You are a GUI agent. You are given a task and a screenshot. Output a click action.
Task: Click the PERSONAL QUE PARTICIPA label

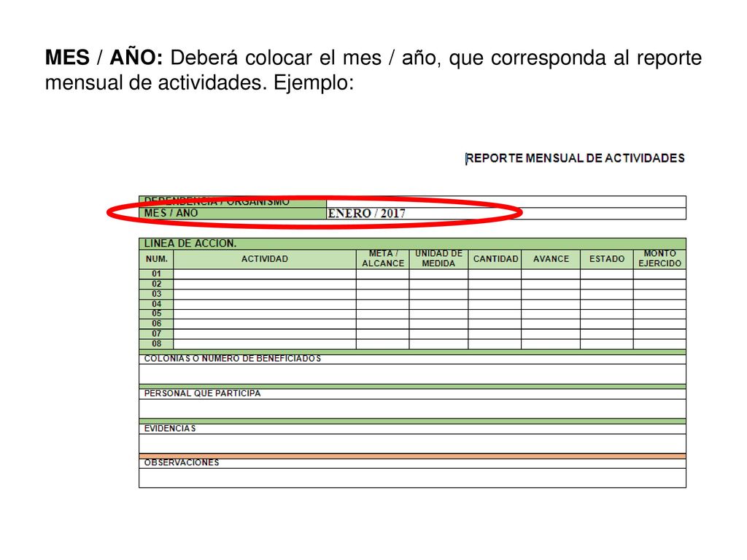203,393
